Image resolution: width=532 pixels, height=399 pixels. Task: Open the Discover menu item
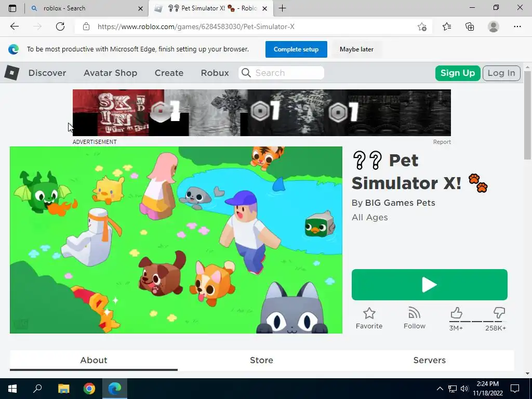(47, 73)
